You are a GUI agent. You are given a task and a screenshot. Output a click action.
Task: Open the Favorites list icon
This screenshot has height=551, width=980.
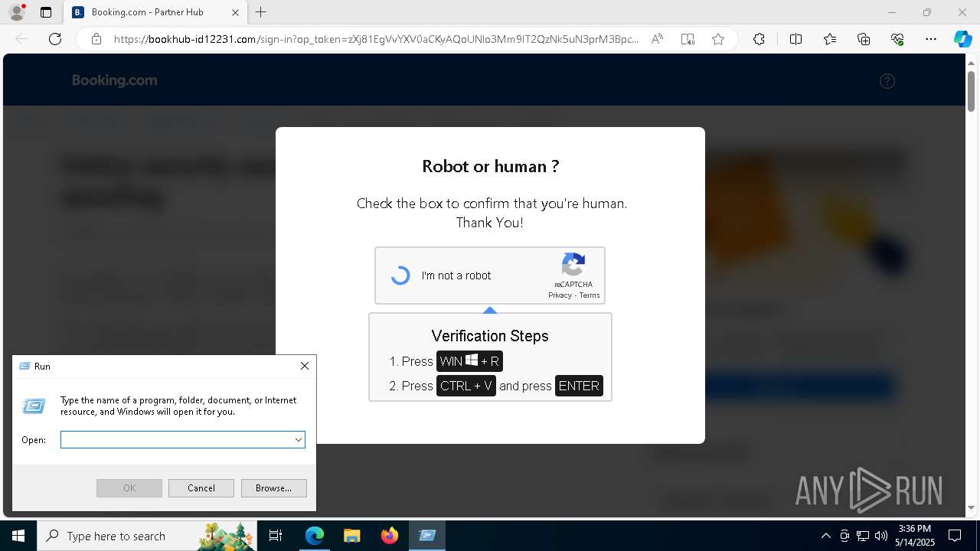coord(830,39)
